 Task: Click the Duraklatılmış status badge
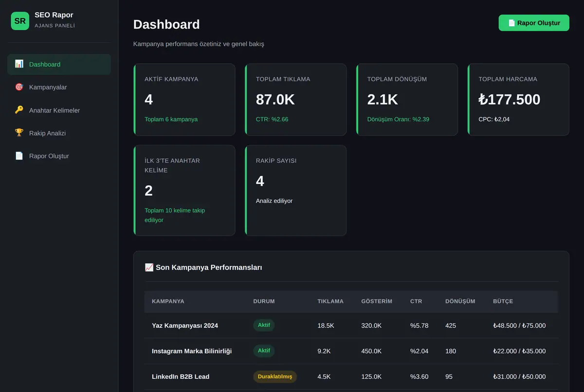pos(275,376)
